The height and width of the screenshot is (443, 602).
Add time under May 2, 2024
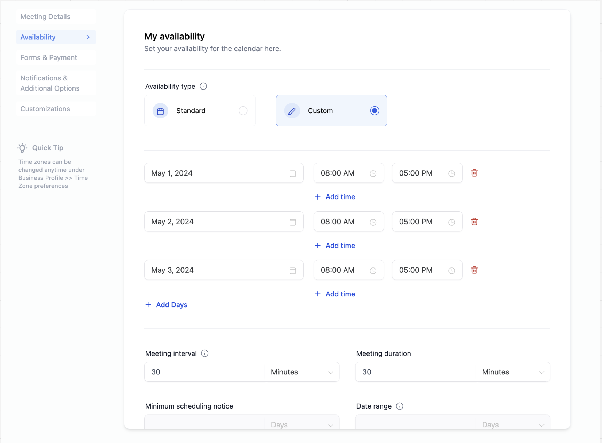point(335,245)
